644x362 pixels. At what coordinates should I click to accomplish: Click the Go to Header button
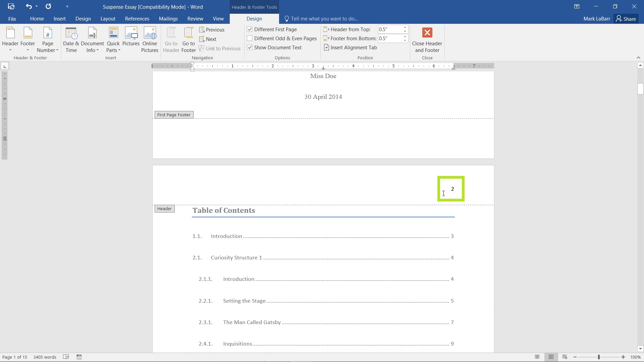(171, 40)
